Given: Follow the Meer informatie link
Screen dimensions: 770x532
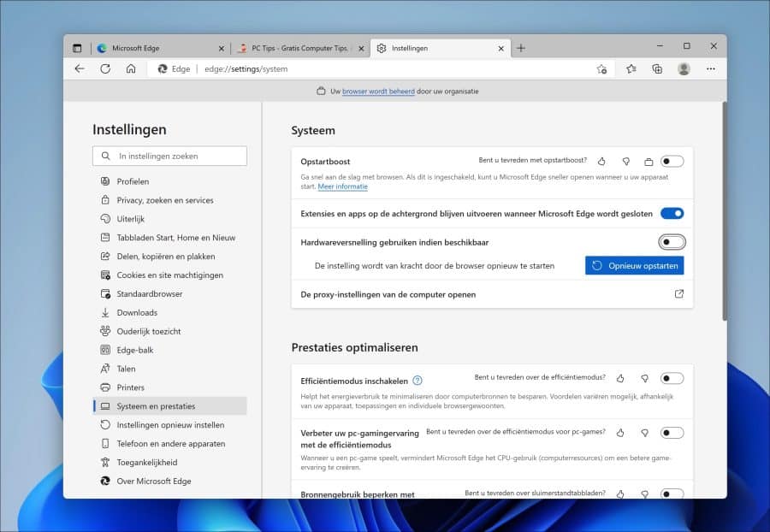Looking at the screenshot, I should [x=343, y=186].
